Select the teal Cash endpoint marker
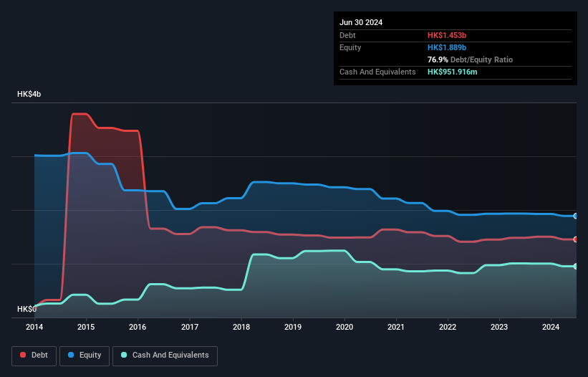Image resolution: width=588 pixels, height=377 pixels. pos(576,267)
